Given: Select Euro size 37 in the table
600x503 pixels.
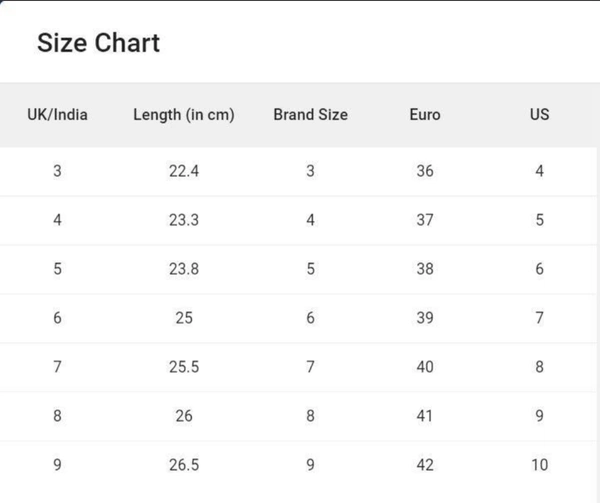Looking at the screenshot, I should coord(425,220).
